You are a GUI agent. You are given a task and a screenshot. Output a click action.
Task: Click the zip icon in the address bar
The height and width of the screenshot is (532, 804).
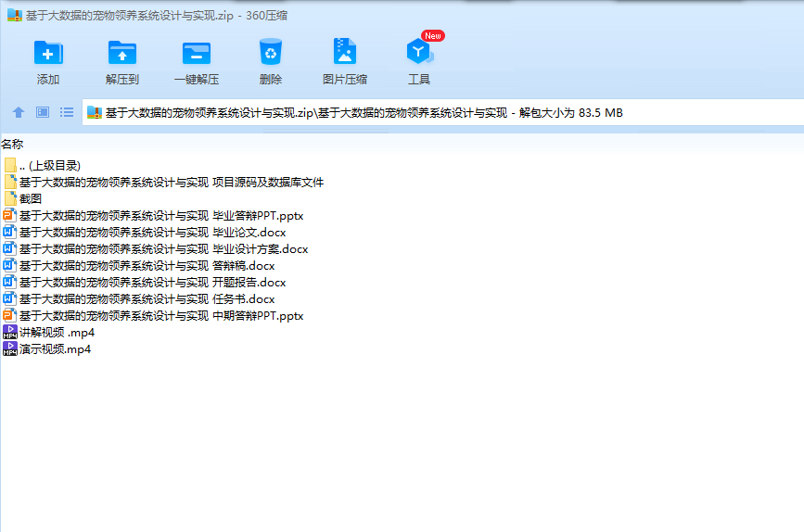point(95,112)
